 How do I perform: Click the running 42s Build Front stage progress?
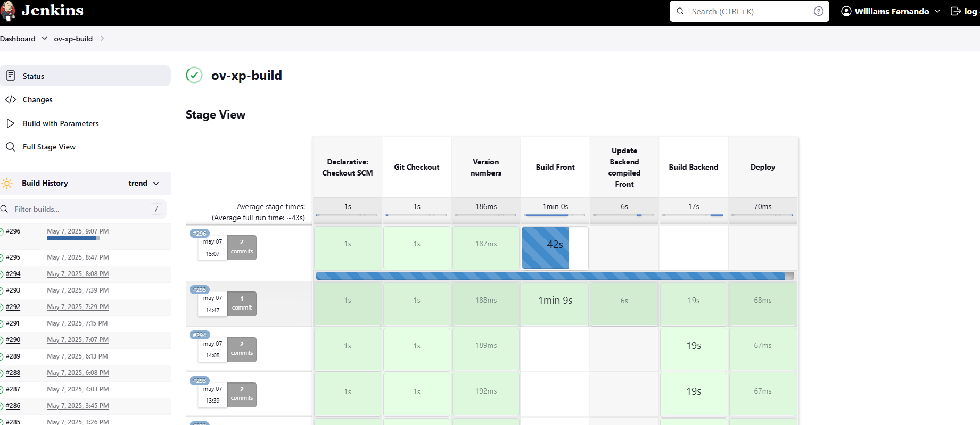pos(545,248)
